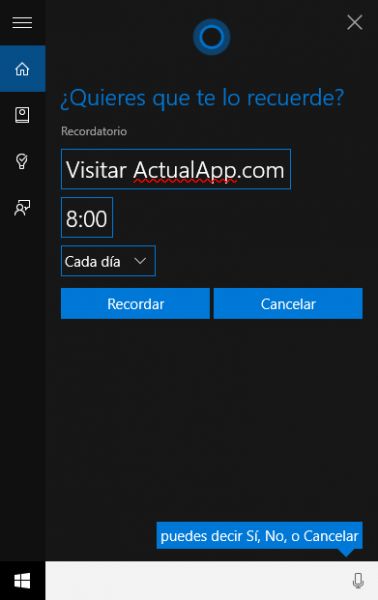Close the Cortana panel with X
378x600 pixels.
355,23
